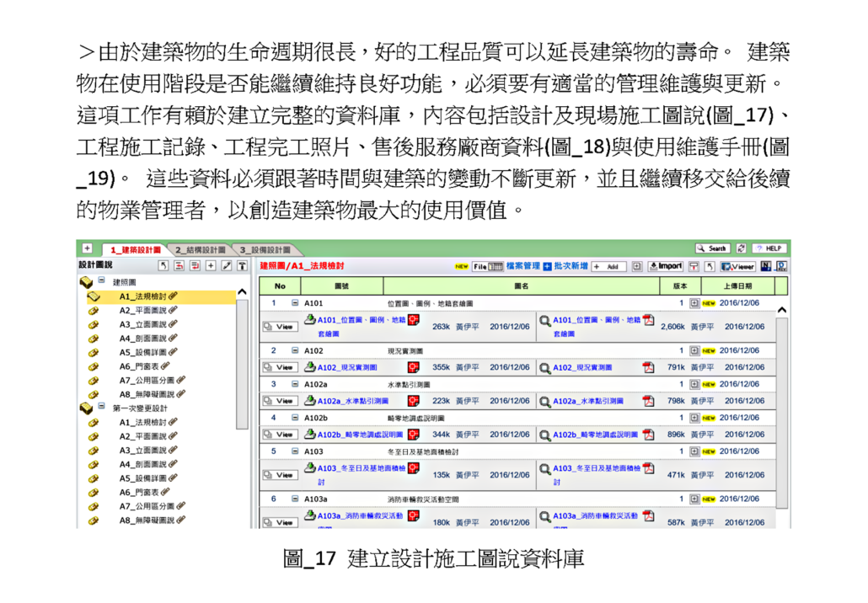This screenshot has height=603, width=868.
Task: Click the download icon beside A102b_畸零地調處說明圖
Action: pyautogui.click(x=310, y=435)
